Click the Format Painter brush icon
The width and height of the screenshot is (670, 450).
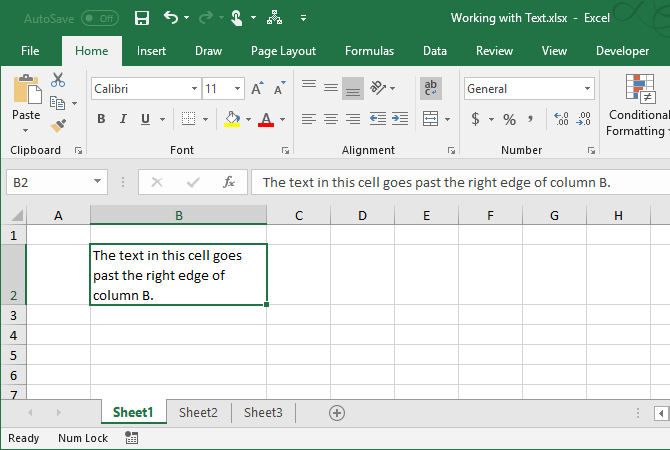(x=57, y=125)
